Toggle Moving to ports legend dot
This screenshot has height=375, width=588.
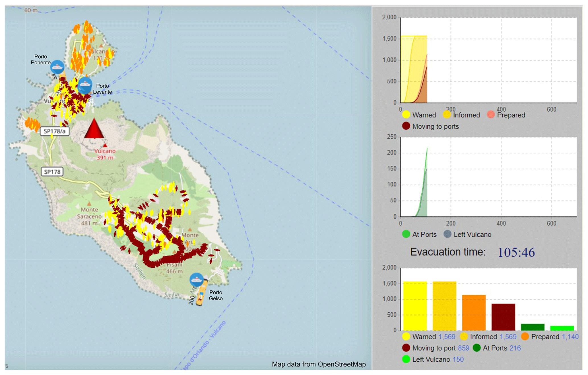[406, 126]
